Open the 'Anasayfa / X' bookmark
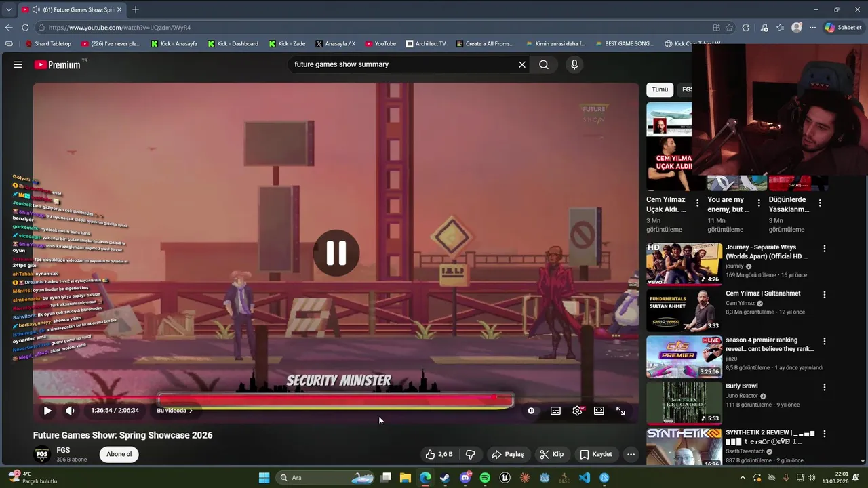868x488 pixels. [335, 43]
